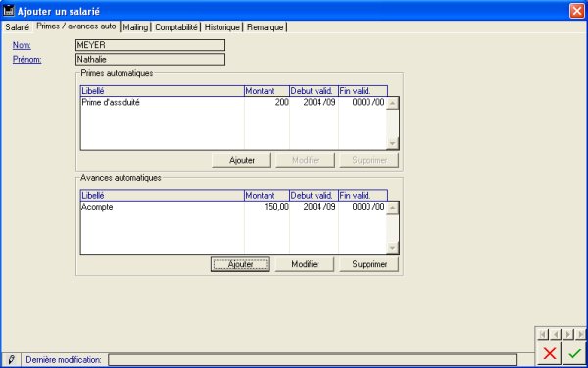588x368 pixels.
Task: Click Ajouter under Avances automatiques
Action: (240, 264)
